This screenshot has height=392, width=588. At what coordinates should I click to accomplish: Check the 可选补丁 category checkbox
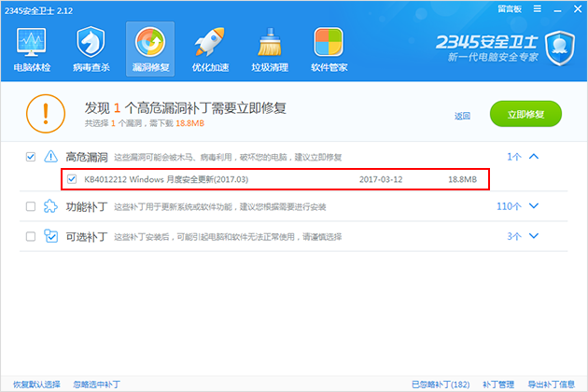31,236
